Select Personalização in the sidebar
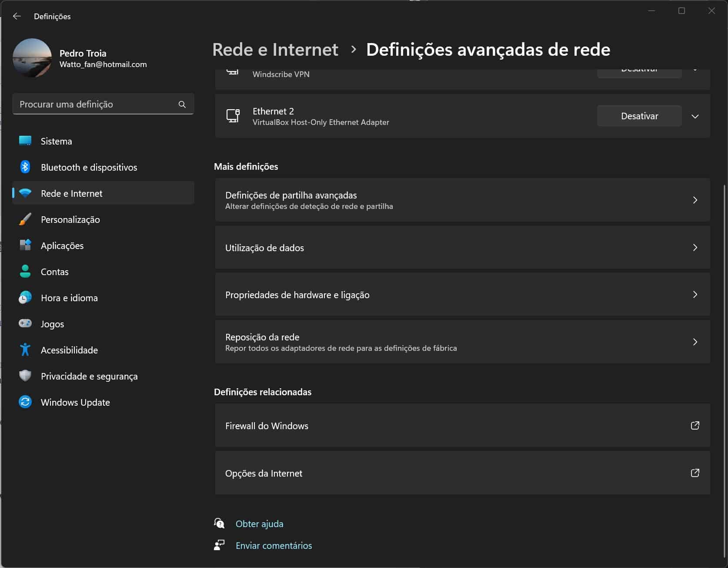This screenshot has width=728, height=568. (70, 220)
